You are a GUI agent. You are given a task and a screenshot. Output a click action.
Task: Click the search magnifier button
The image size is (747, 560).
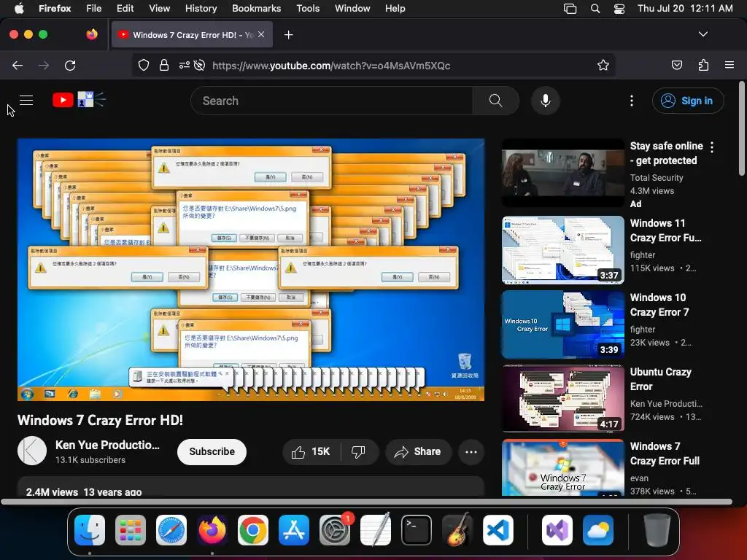(495, 101)
